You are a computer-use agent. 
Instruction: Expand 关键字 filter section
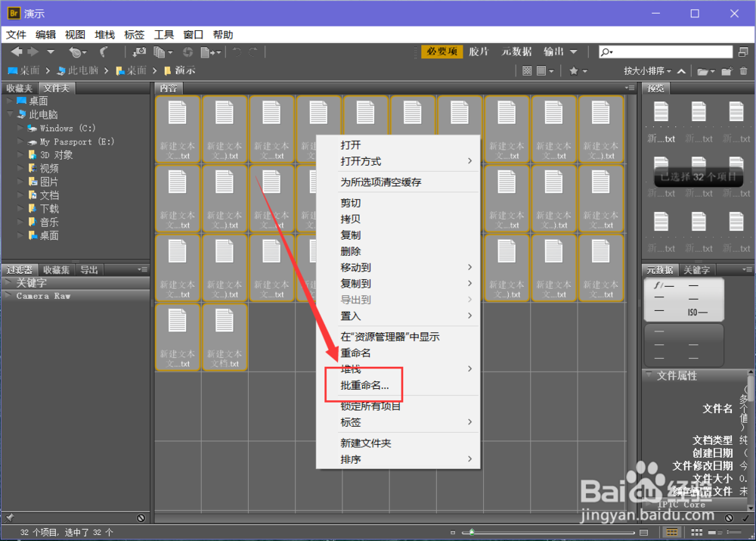point(8,282)
